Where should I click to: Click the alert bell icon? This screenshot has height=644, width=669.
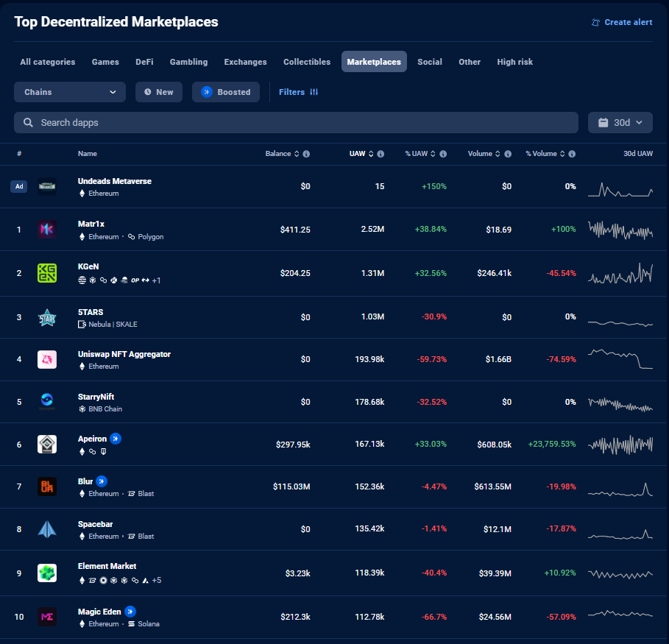pyautogui.click(x=595, y=22)
